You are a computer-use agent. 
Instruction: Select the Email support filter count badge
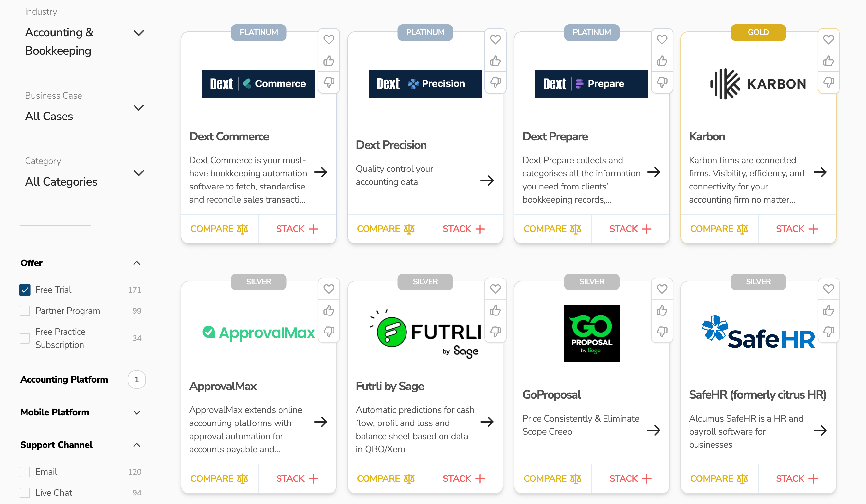coord(135,472)
